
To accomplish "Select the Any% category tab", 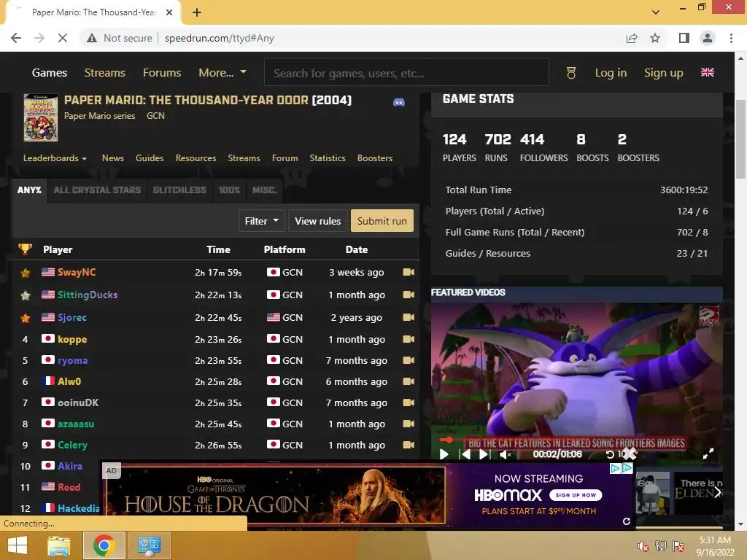I will tap(29, 190).
